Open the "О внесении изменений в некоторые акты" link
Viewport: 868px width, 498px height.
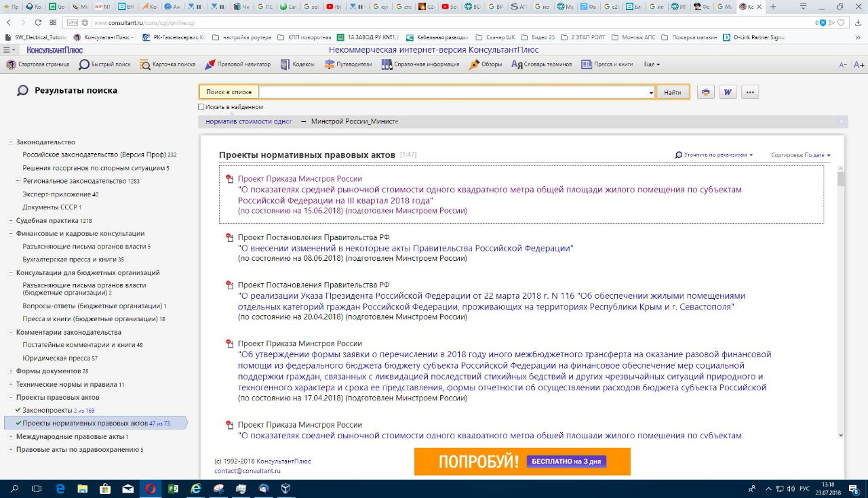tap(406, 248)
